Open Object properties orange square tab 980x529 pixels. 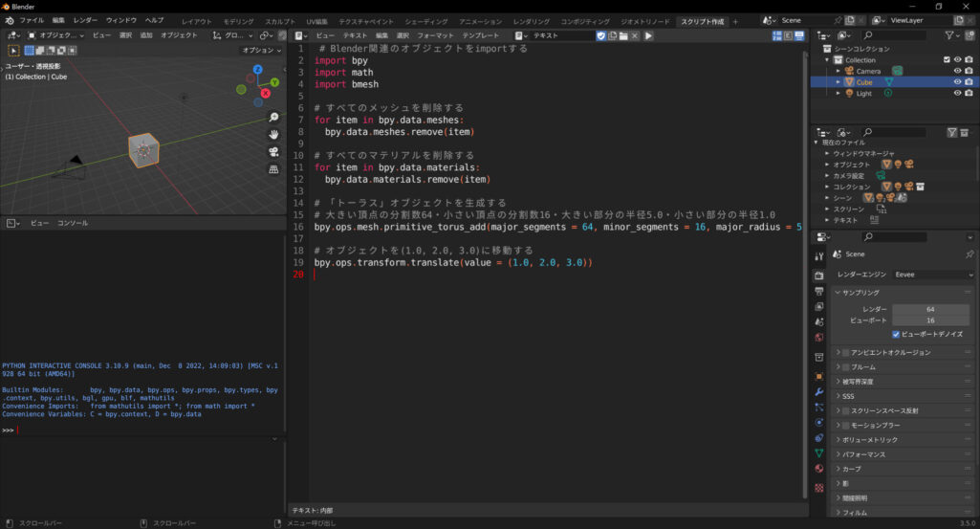[819, 377]
